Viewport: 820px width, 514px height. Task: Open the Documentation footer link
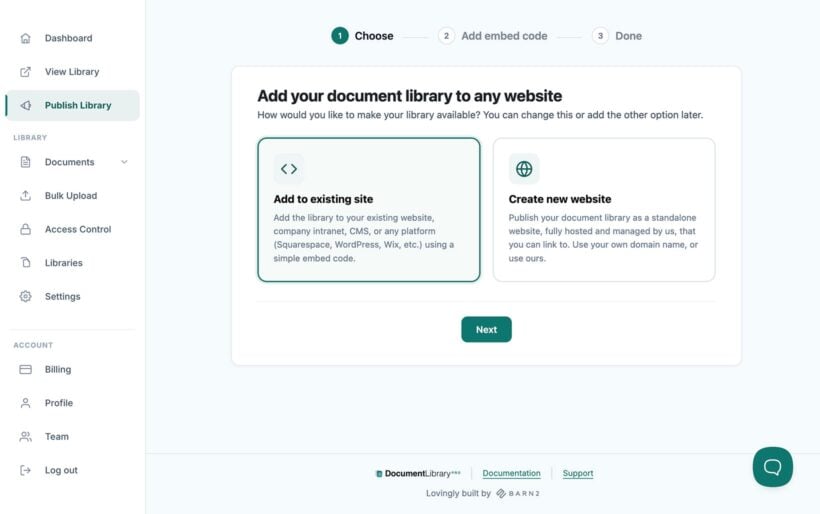tap(511, 473)
